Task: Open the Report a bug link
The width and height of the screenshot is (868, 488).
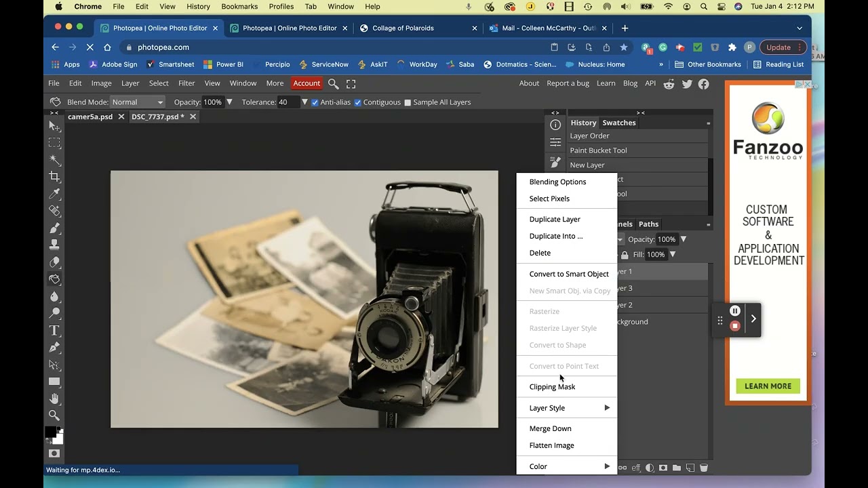Action: click(568, 83)
